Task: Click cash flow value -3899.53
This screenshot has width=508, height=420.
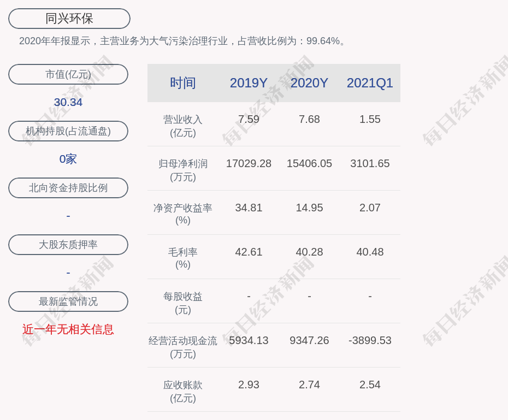Action: coord(370,340)
